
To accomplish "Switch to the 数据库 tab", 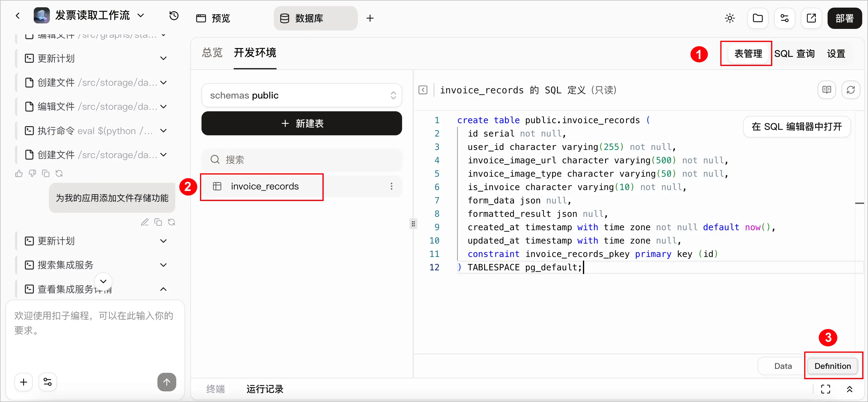I will point(315,18).
